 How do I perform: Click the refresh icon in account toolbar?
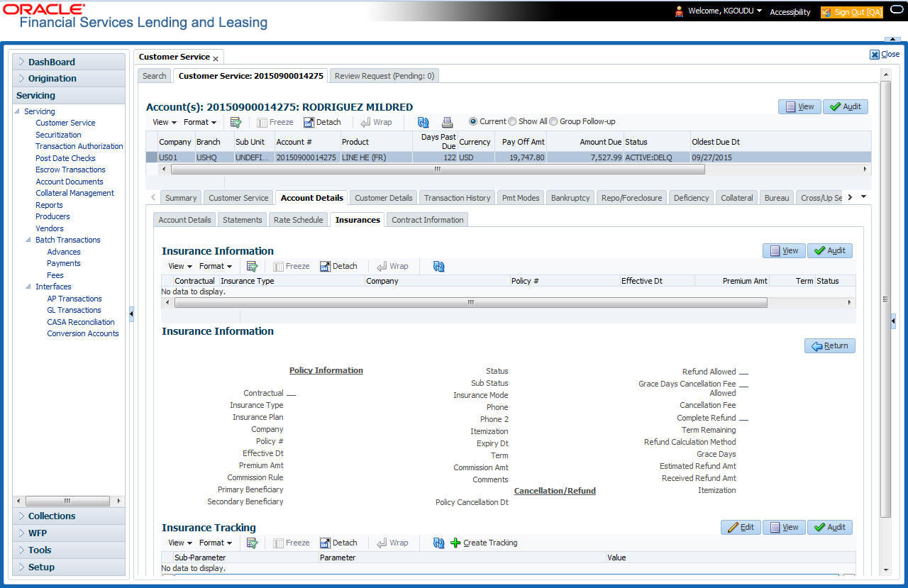coord(423,122)
